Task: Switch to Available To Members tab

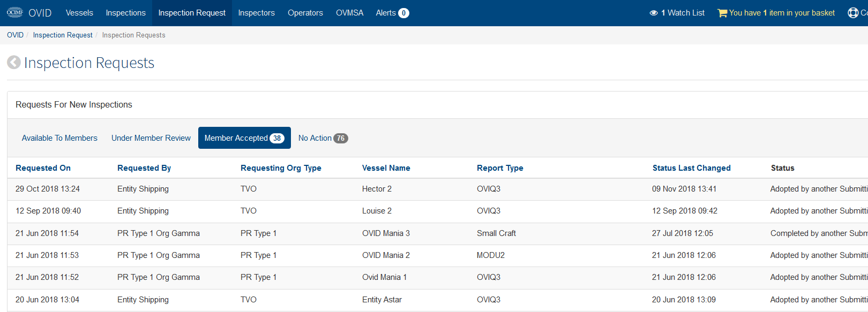Action: coord(59,138)
